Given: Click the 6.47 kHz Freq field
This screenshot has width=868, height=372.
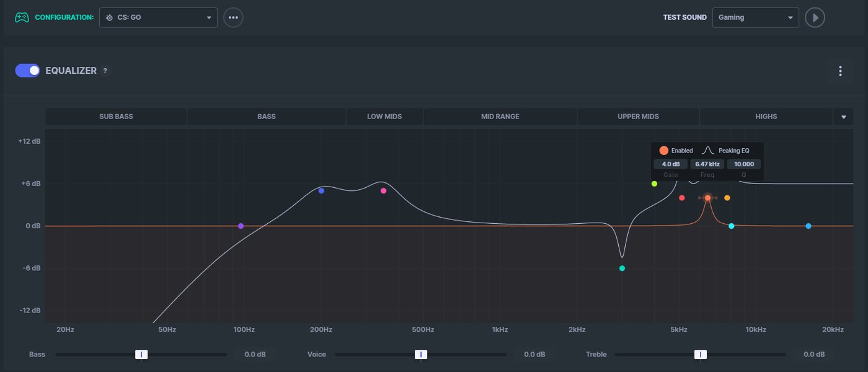Looking at the screenshot, I should tap(707, 164).
